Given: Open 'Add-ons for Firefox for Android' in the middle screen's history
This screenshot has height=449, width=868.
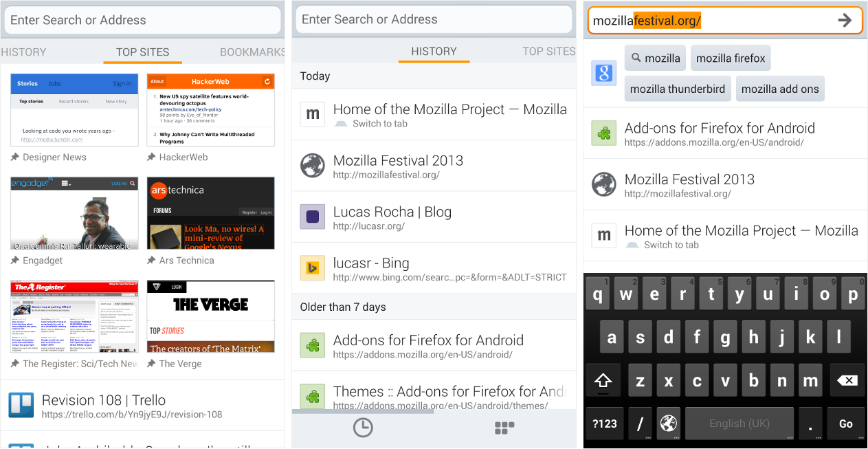Looking at the screenshot, I should point(434,345).
